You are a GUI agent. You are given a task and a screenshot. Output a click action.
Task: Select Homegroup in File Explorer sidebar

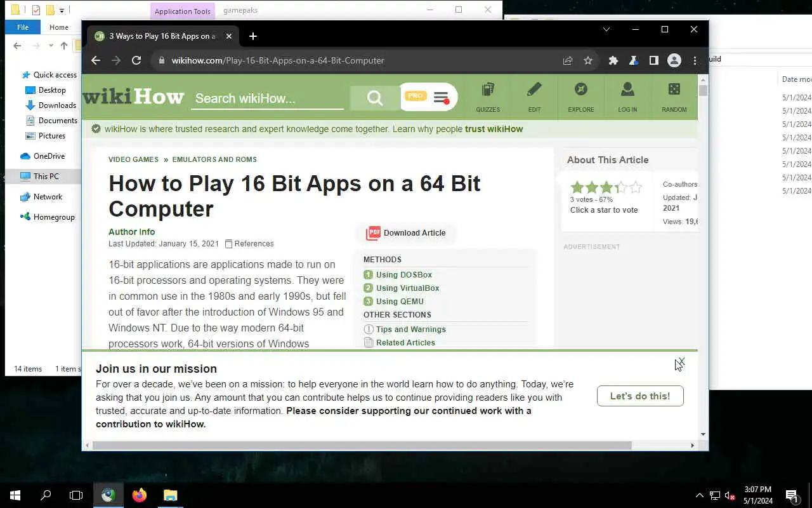[x=54, y=217]
